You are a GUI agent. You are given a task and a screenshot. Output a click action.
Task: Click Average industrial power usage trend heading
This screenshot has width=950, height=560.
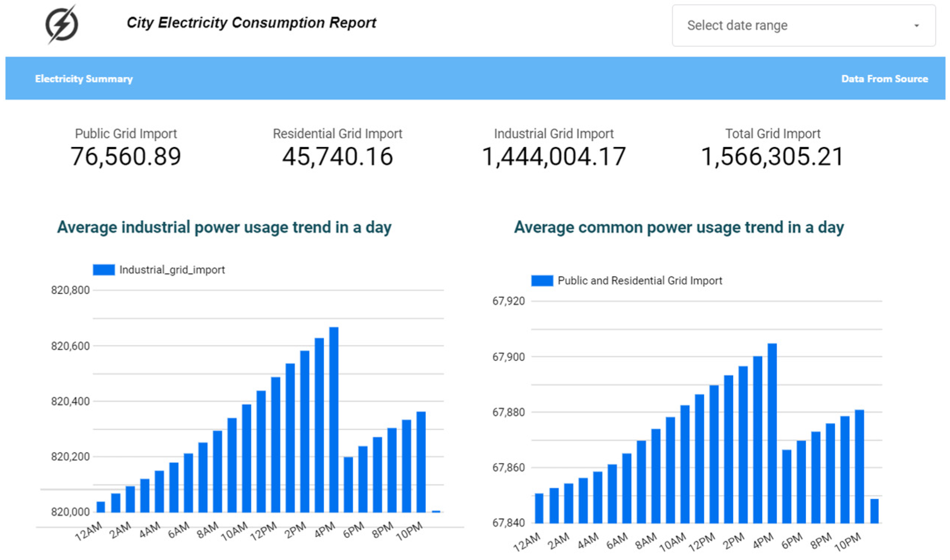(224, 227)
